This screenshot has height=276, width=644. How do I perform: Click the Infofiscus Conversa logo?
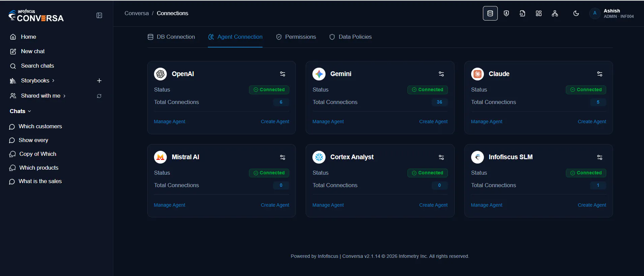36,15
